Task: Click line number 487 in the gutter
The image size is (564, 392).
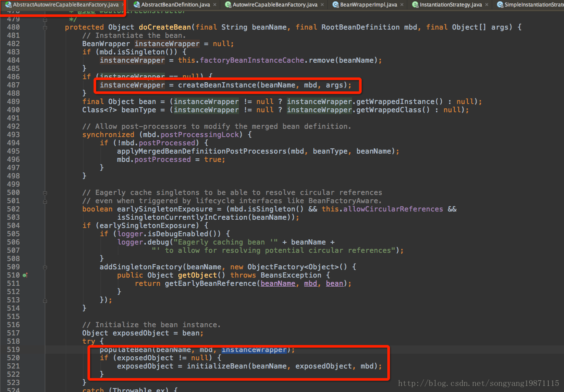Action: (13, 85)
